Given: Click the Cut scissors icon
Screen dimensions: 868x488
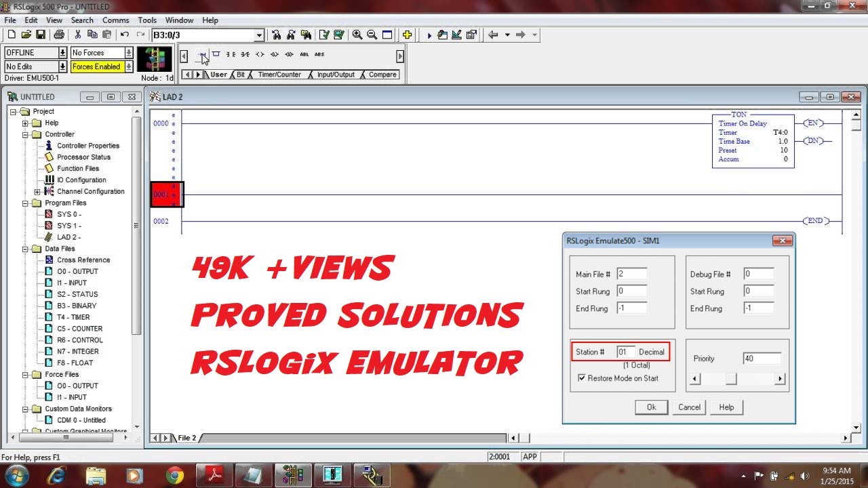Looking at the screenshot, I should pyautogui.click(x=77, y=35).
